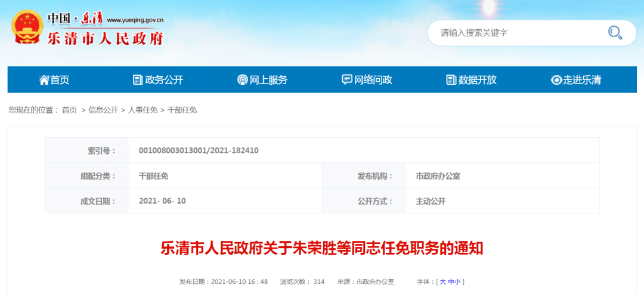Click the 网上服务 navigation icon
Screen dimensions: 644x294
(243, 80)
